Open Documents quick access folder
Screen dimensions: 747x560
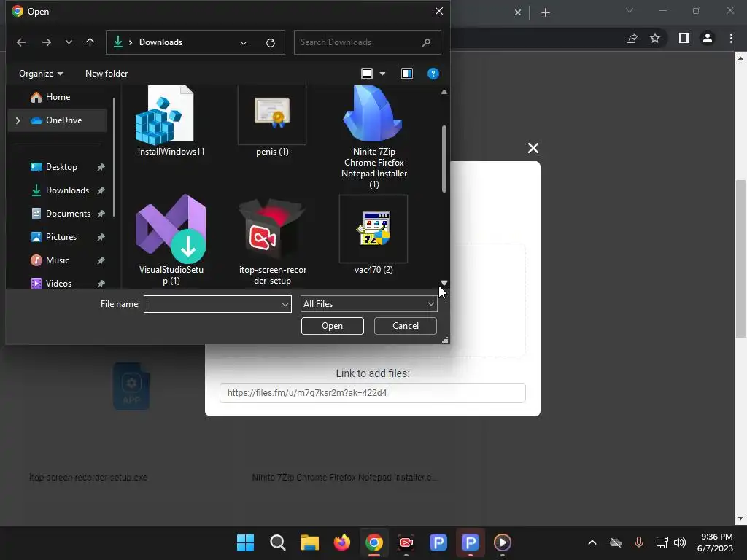(68, 214)
